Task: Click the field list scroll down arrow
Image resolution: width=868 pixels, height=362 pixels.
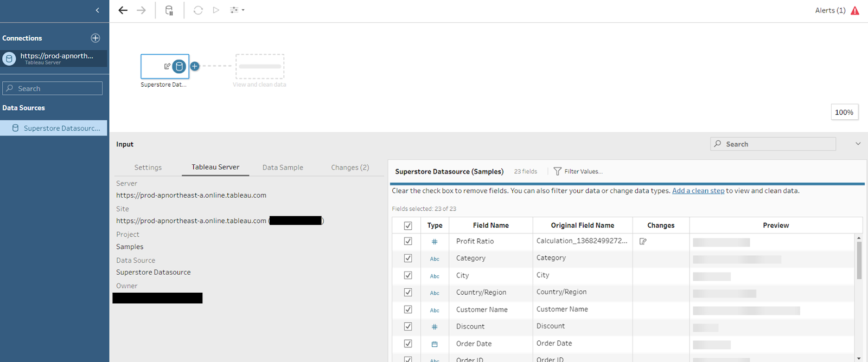Action: 859,358
